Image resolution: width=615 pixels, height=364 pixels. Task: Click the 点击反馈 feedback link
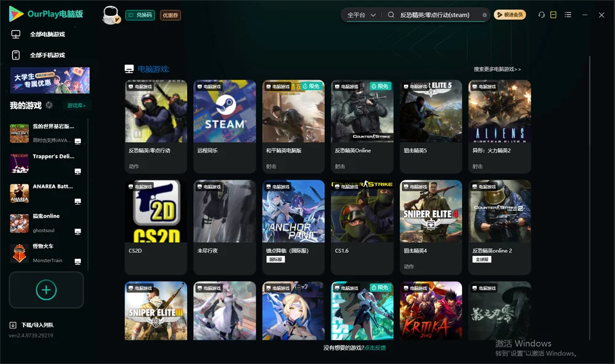[375, 347]
